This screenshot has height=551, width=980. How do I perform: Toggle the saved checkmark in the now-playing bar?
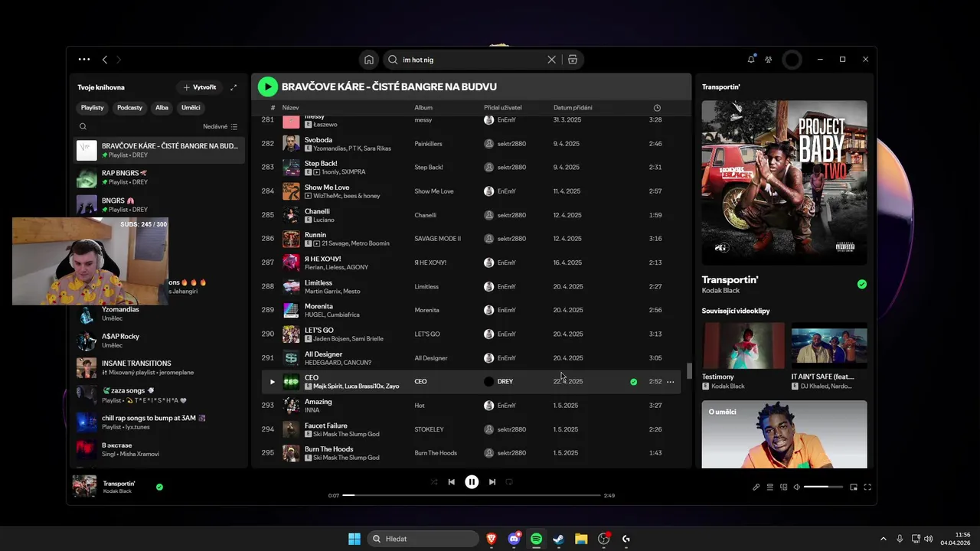pos(159,487)
